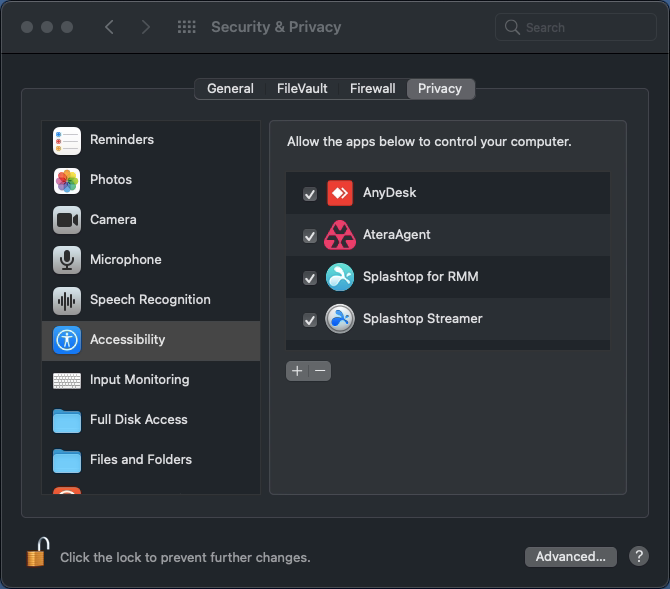The height and width of the screenshot is (589, 670).
Task: Click the "Click the lock to prevent further changes" text
Action: pyautogui.click(x=185, y=557)
